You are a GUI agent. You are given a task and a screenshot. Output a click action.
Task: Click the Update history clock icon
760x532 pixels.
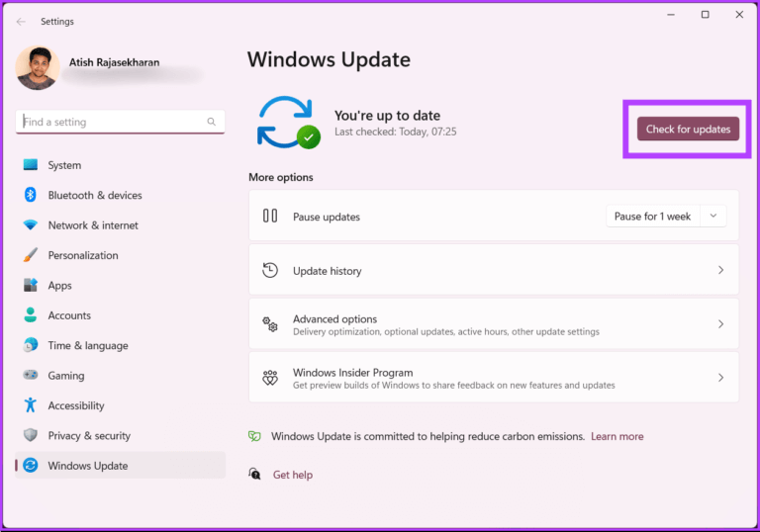tap(270, 270)
